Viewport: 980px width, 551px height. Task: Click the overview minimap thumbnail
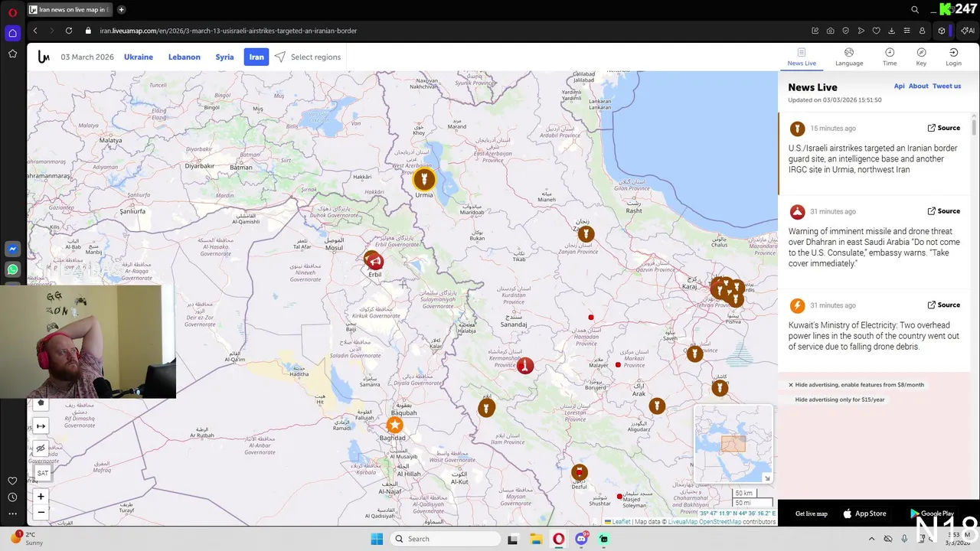pos(733,444)
